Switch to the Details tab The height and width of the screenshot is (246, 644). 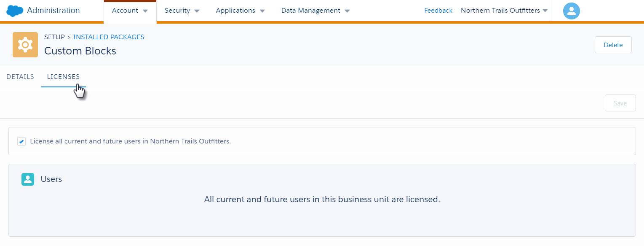[20, 77]
